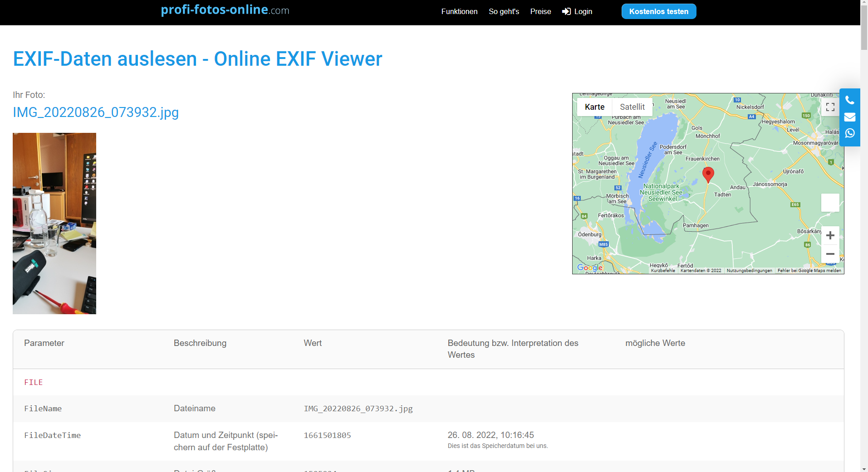Select value 1661501805

tap(327, 435)
